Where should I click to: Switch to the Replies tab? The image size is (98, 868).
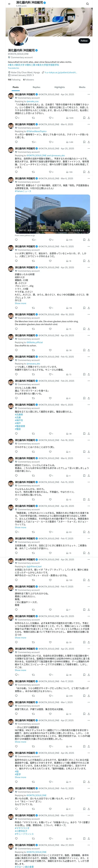coord(36,87)
